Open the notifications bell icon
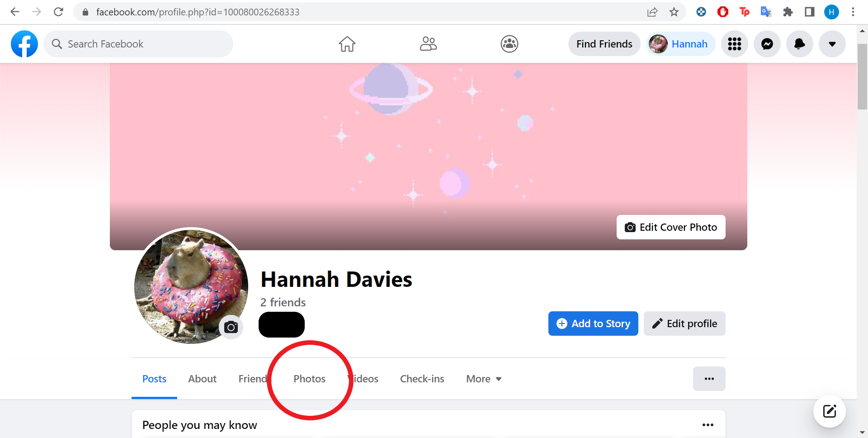 coord(800,44)
